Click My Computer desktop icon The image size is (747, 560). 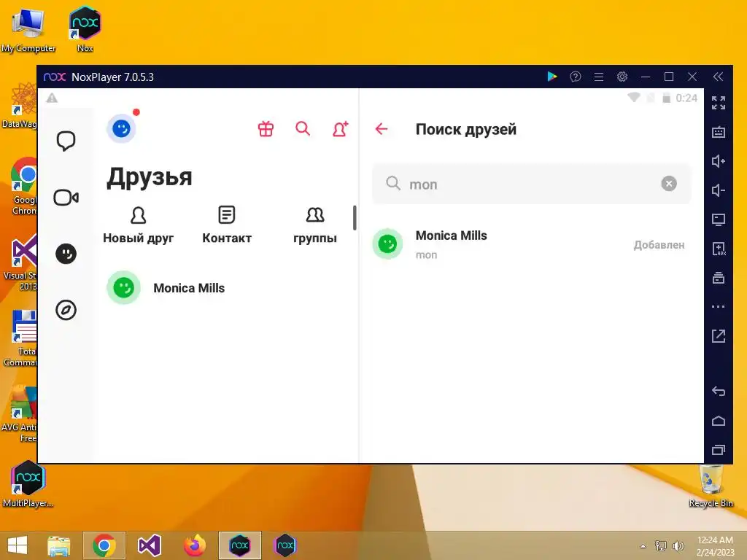(28, 29)
